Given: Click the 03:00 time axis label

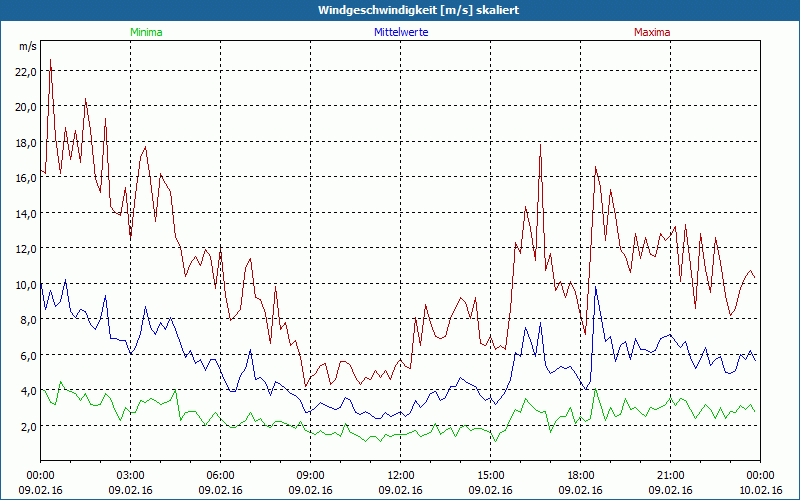Looking at the screenshot, I should [x=131, y=475].
